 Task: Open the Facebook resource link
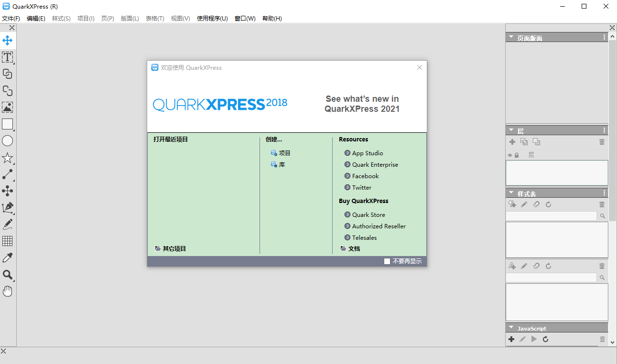point(362,176)
